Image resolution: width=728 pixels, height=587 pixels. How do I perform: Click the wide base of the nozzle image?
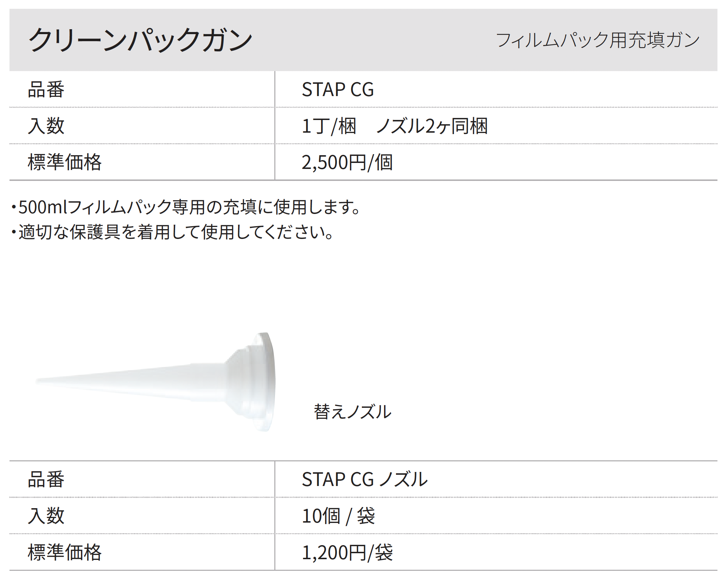tap(264, 382)
